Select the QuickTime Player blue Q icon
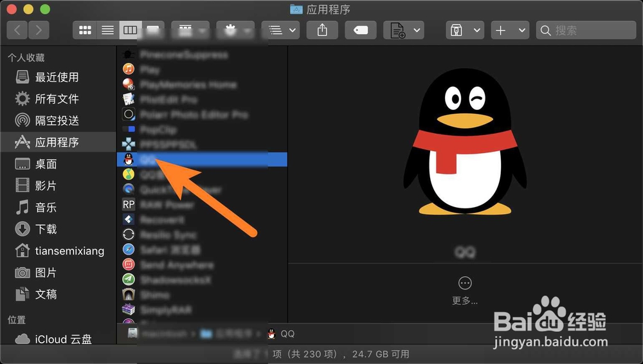Image resolution: width=643 pixels, height=364 pixels. pyautogui.click(x=129, y=189)
